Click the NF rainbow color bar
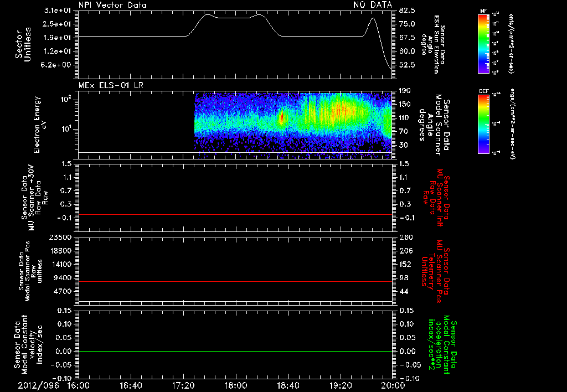Image resolution: width=567 pixels, height=392 pixels. click(483, 44)
